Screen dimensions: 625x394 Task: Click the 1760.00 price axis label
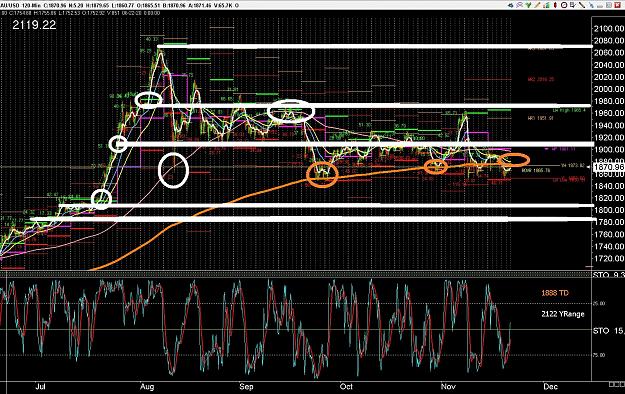[609, 234]
